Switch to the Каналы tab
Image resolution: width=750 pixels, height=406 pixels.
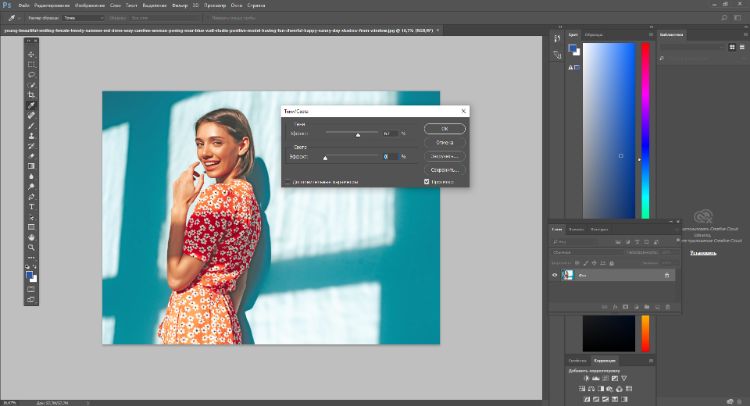576,230
